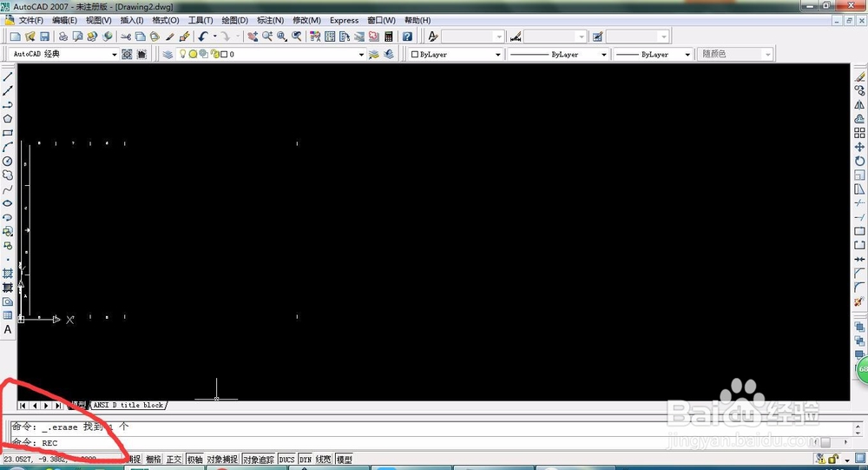Open the Express menu
Viewport: 868px width, 470px height.
pos(344,21)
